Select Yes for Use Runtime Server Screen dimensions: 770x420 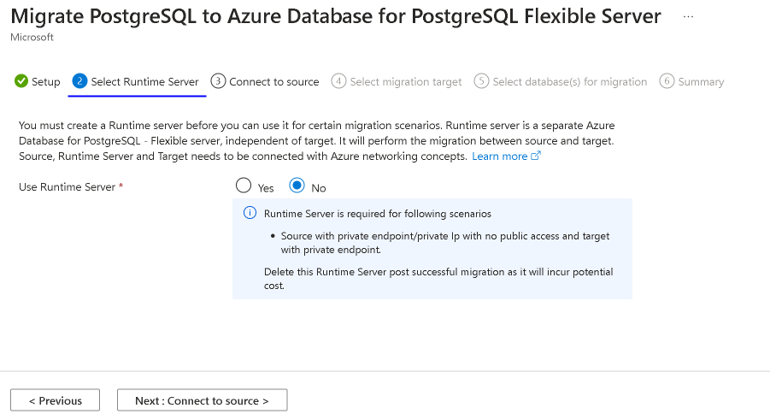coord(243,186)
